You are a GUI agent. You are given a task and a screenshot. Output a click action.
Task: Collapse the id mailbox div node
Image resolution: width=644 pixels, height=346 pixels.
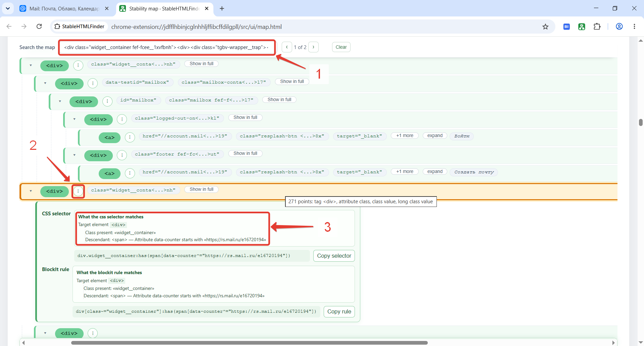pyautogui.click(x=60, y=101)
